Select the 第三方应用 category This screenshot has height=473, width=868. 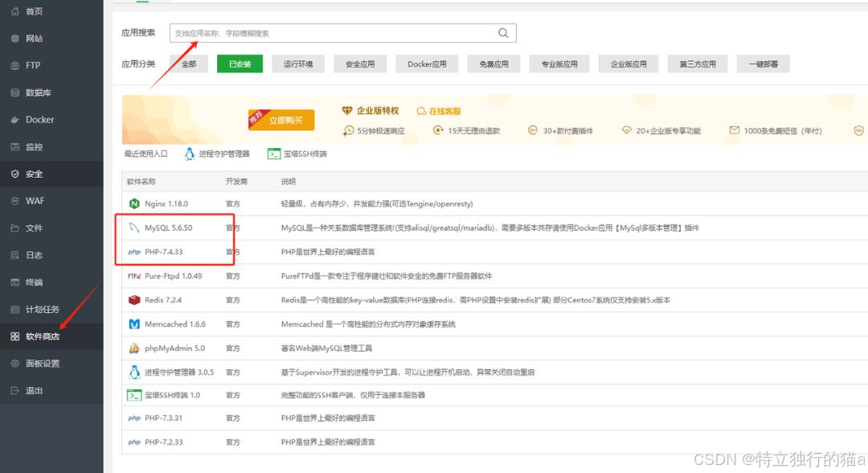[698, 64]
